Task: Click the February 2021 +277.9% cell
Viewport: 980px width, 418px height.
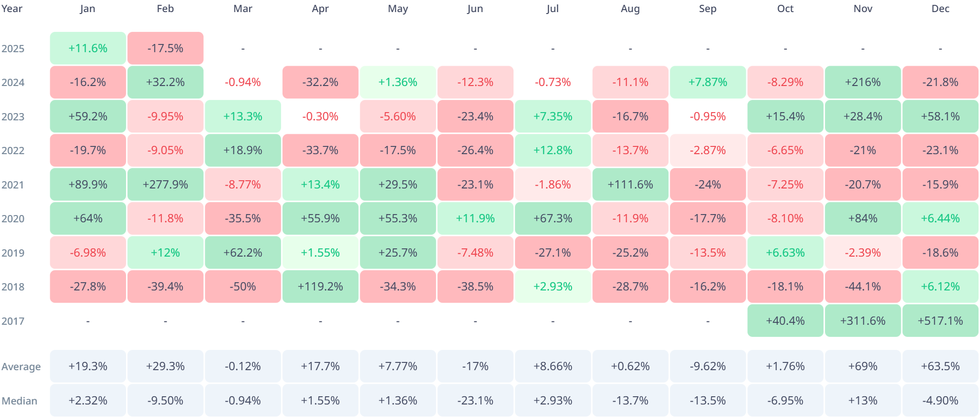Action: point(165,185)
